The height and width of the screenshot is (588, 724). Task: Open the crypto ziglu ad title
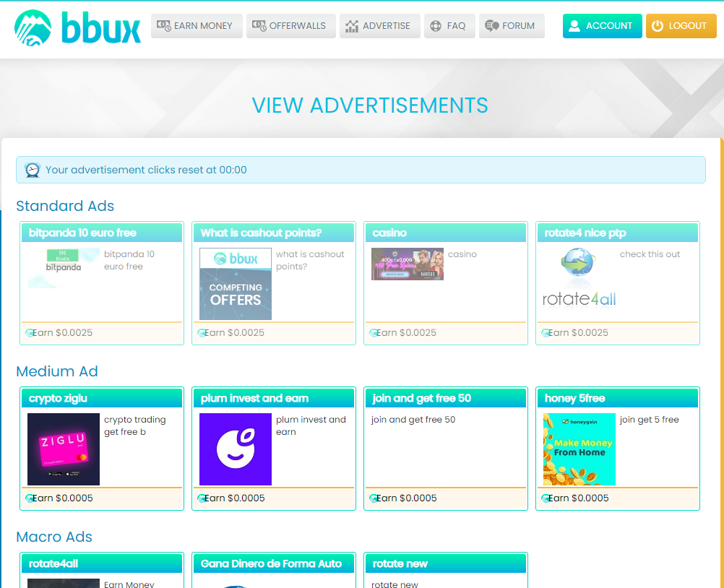point(58,398)
